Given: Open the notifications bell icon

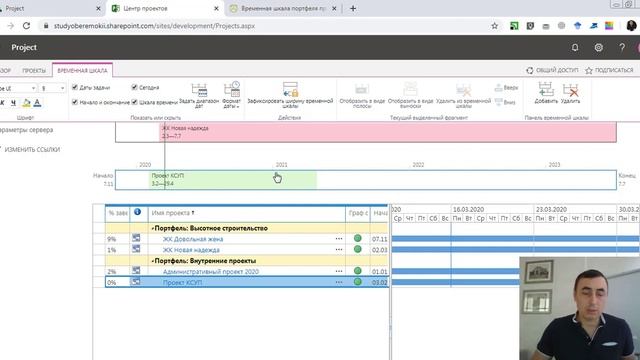Looking at the screenshot, I should [x=575, y=48].
